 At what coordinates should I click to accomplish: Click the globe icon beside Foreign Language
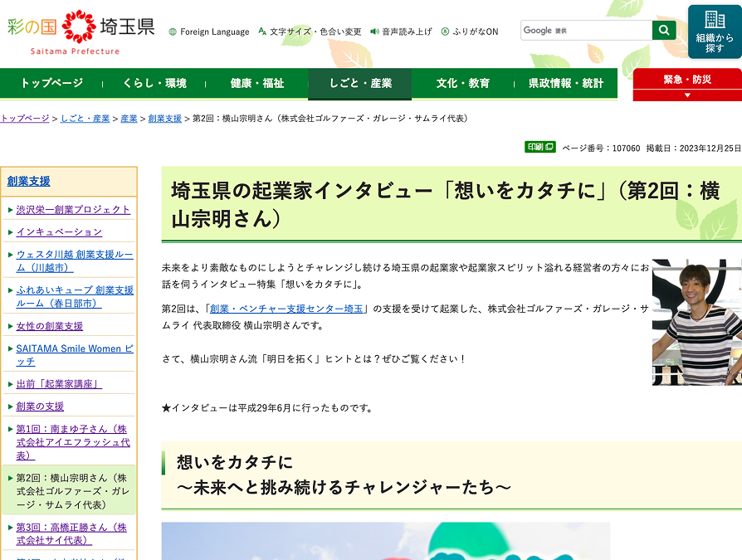(x=173, y=32)
